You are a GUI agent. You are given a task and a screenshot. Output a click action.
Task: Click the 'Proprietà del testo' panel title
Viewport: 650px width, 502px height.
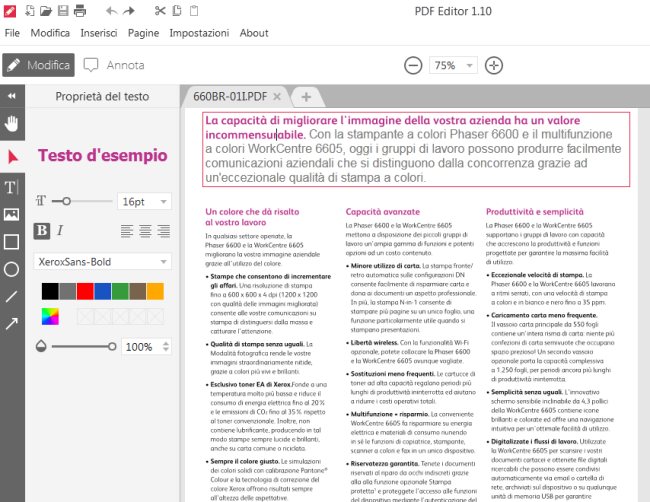pyautogui.click(x=102, y=97)
